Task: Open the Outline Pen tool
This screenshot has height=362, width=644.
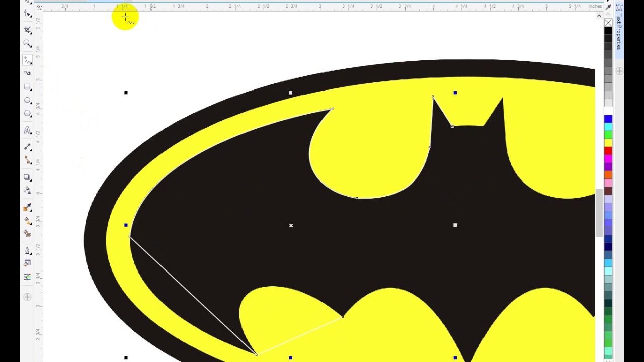Action: tap(28, 250)
